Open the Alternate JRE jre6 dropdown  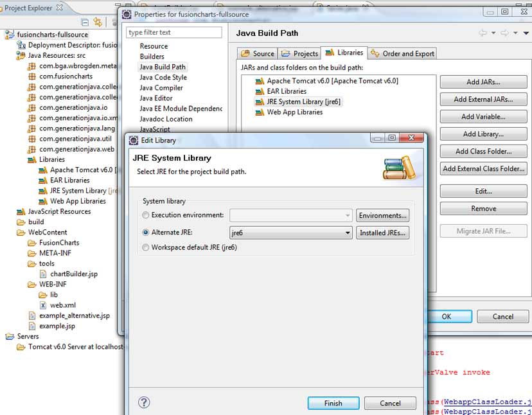348,233
